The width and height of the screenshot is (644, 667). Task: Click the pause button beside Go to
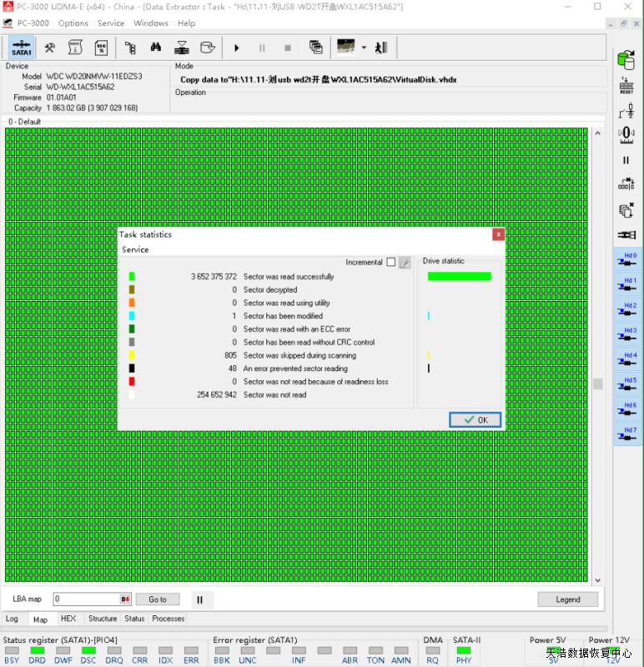tap(199, 599)
